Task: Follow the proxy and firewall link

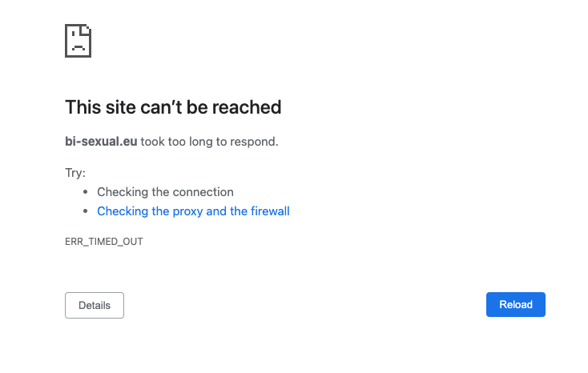Action: 193,211
